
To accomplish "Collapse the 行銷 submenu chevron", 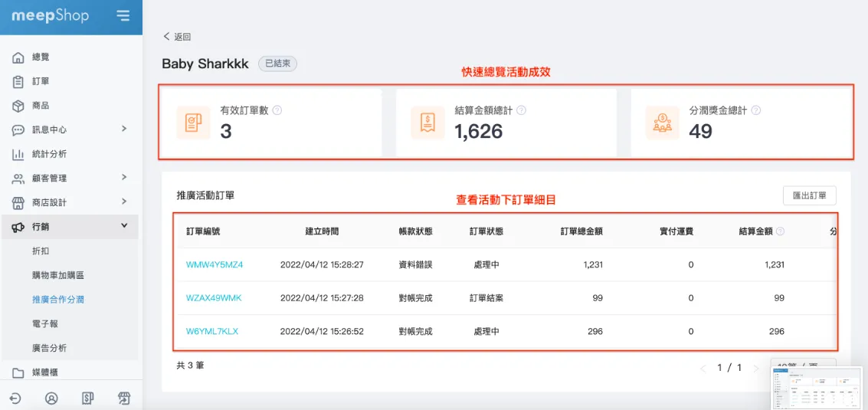I will (124, 225).
